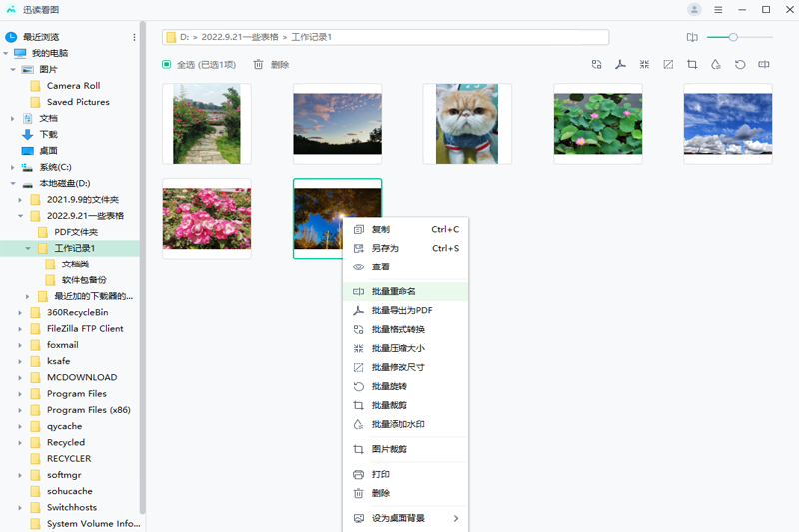This screenshot has height=532, width=799.
Task: Select the cat photo thumbnail
Action: (467, 123)
